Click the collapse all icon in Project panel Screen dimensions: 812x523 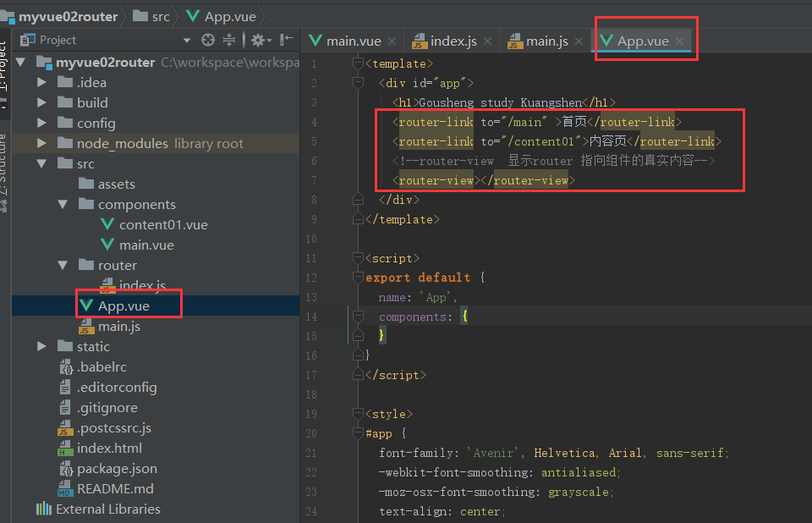tap(229, 40)
